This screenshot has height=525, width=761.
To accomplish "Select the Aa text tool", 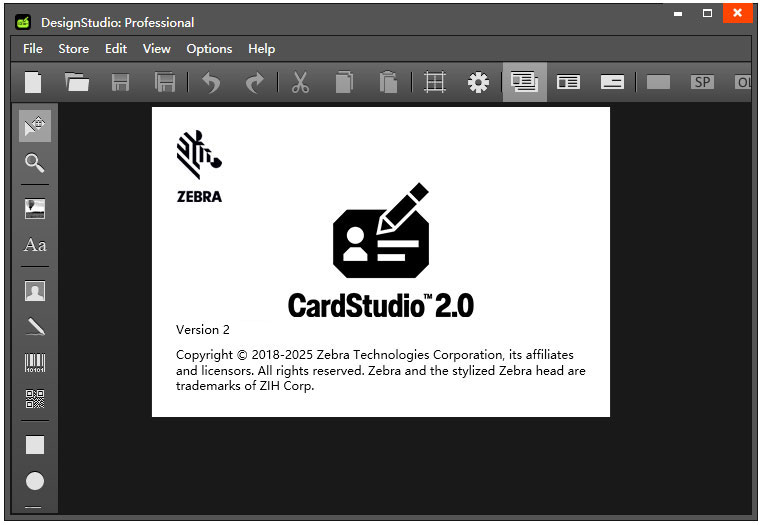I will pos(35,245).
